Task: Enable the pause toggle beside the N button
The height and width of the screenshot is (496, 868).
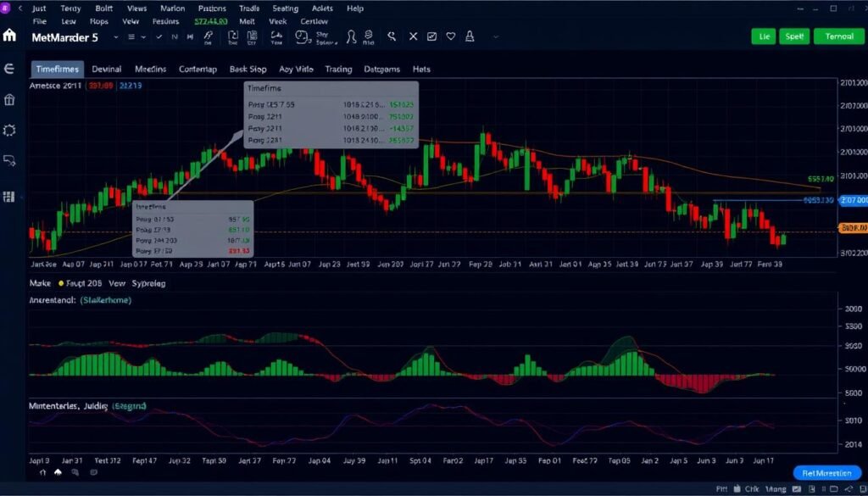Action: click(190, 36)
